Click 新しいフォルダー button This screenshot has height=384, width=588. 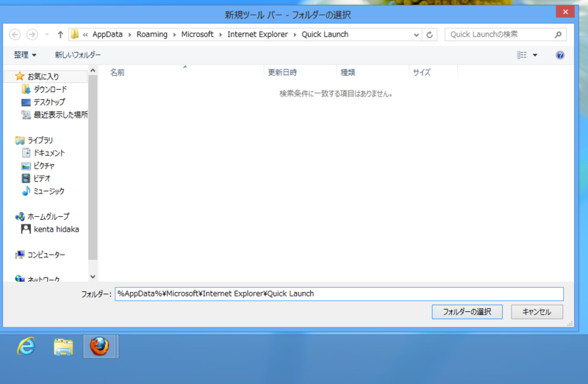tap(78, 54)
